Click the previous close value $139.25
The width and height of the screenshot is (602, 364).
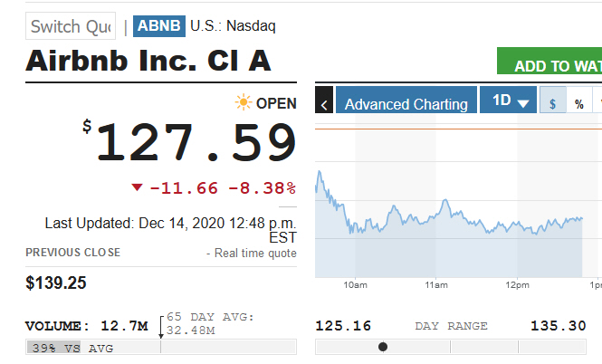[56, 283]
